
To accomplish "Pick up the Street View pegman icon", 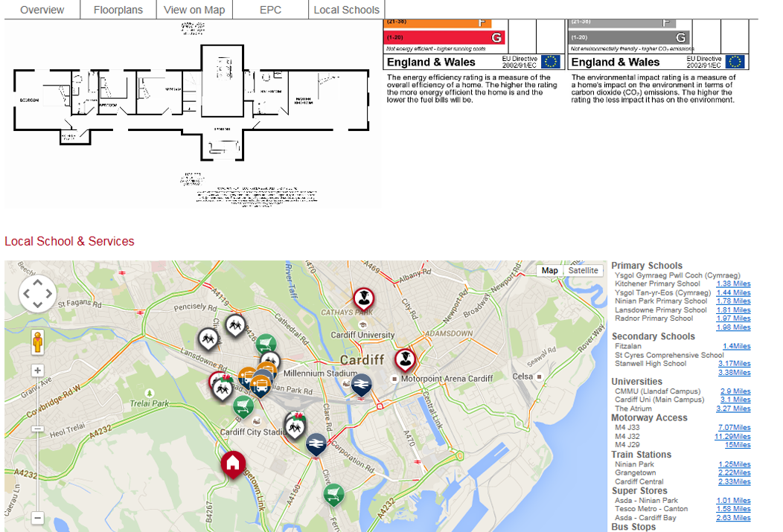I will point(37,342).
